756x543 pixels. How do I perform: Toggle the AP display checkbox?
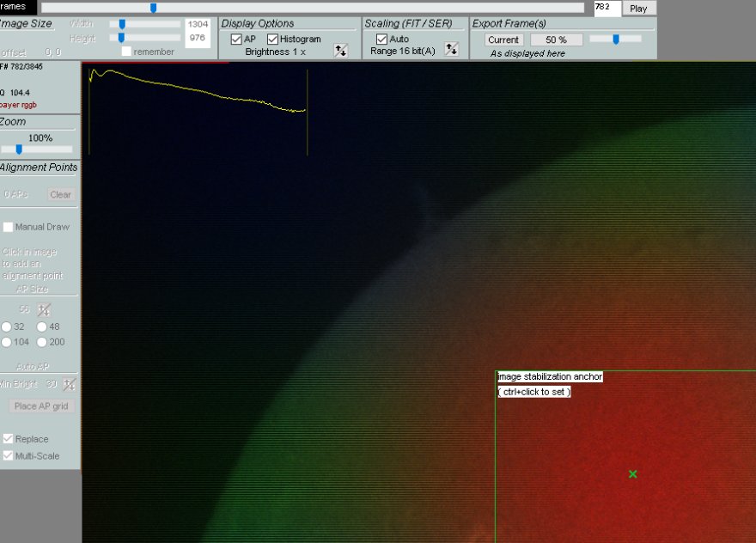[x=236, y=40]
